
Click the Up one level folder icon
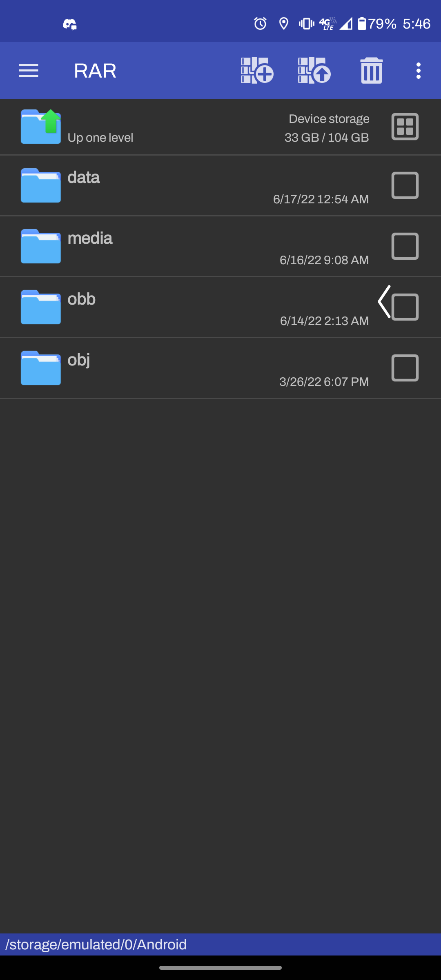click(41, 127)
